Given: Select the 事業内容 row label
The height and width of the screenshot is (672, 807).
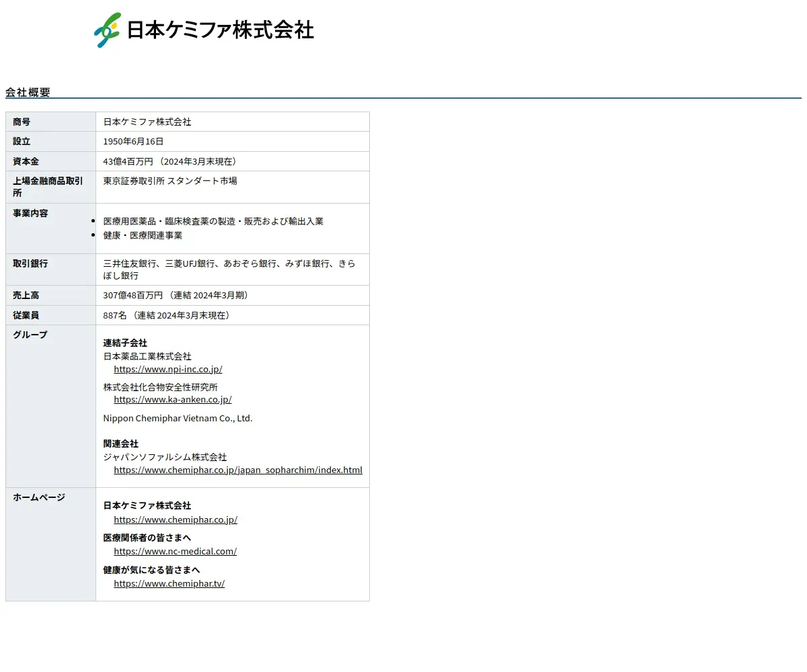Looking at the screenshot, I should (30, 213).
